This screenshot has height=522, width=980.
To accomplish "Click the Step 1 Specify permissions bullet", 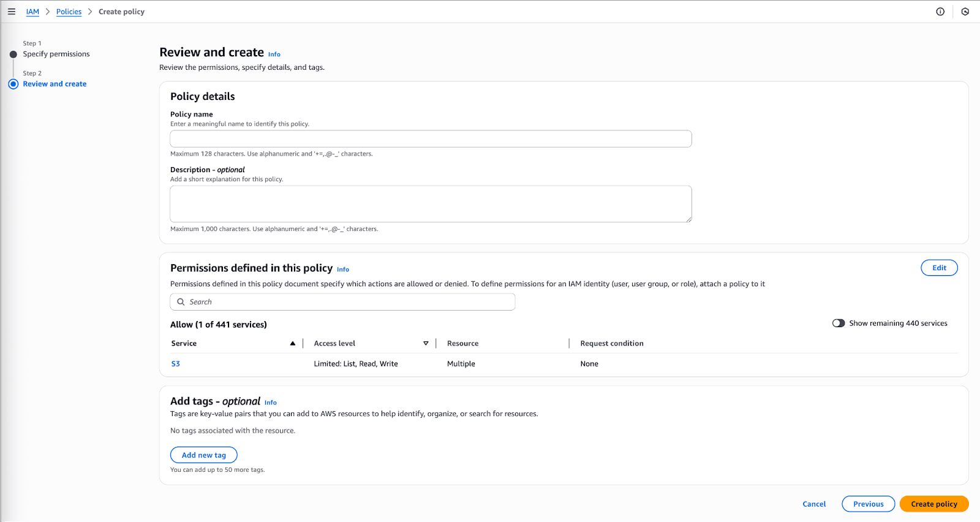I will tap(13, 55).
